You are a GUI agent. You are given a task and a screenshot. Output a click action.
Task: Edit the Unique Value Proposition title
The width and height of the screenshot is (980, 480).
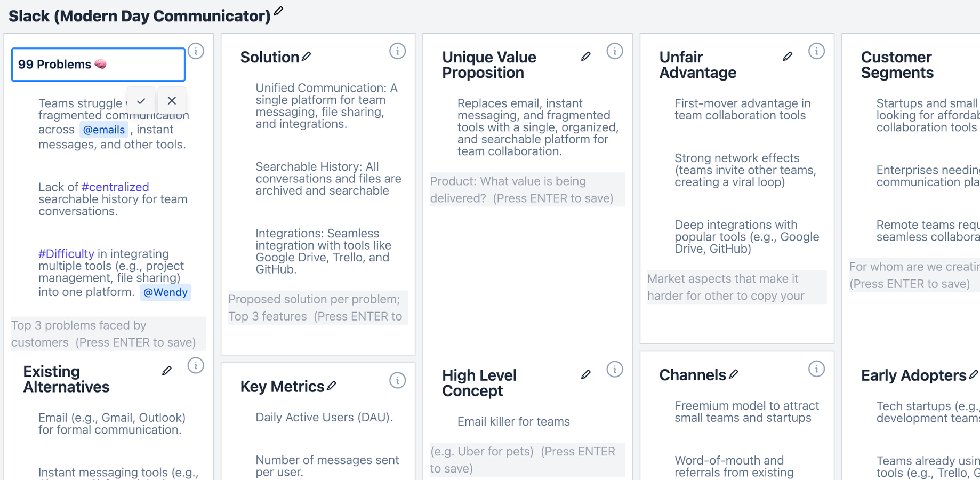click(586, 57)
